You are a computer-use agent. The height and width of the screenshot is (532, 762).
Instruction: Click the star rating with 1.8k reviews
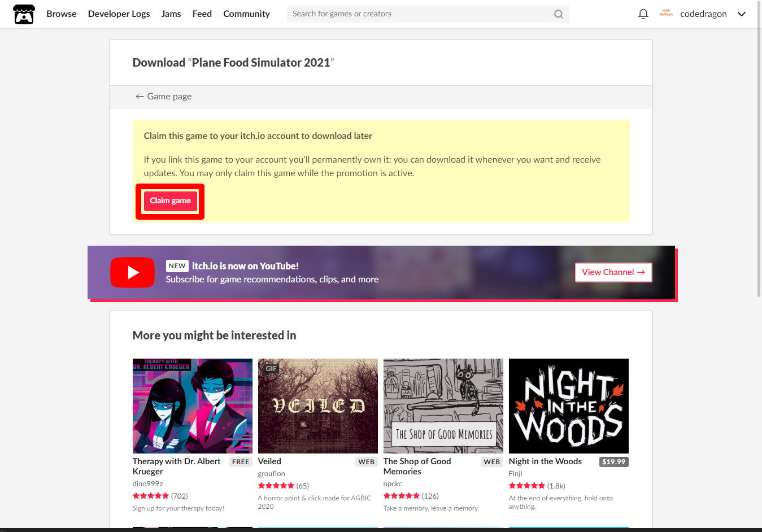537,486
